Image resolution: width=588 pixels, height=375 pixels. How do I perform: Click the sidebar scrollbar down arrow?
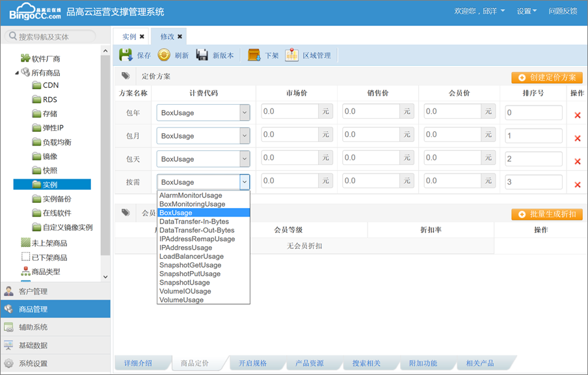click(105, 277)
